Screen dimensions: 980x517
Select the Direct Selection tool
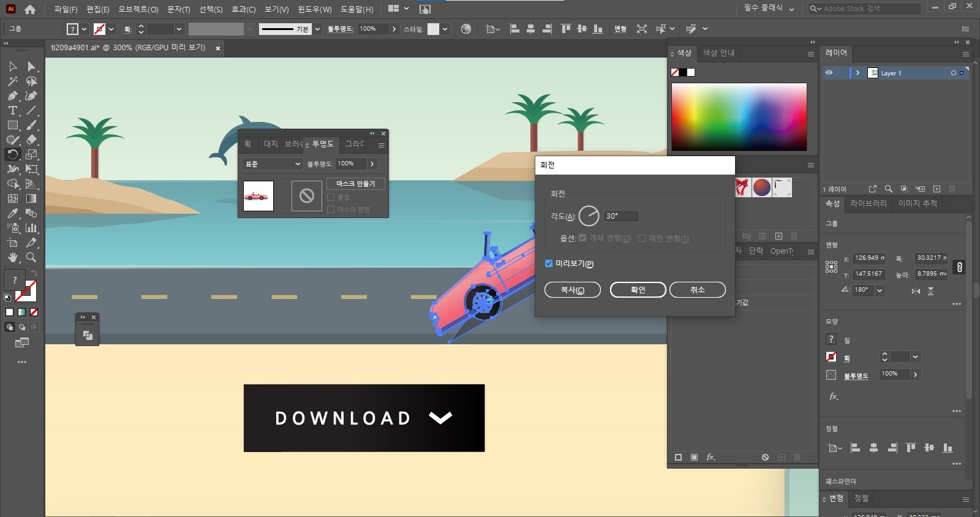(31, 66)
